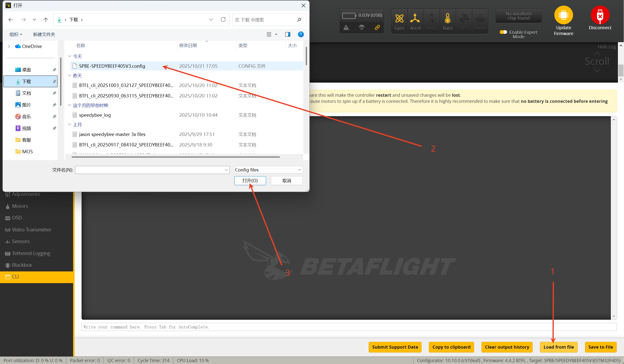
Task: Open the Config files type dropdown
Action: point(268,170)
